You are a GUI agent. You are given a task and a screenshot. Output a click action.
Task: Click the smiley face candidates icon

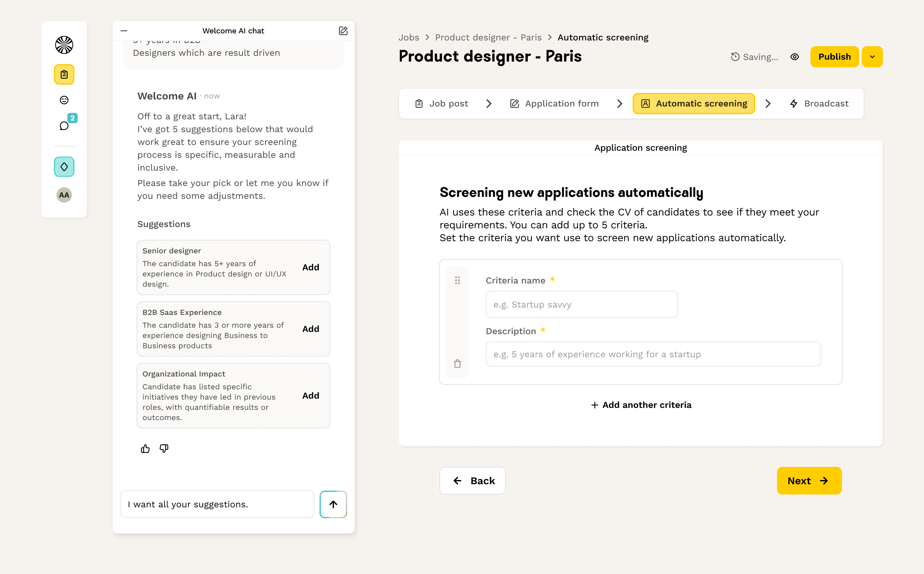(64, 100)
